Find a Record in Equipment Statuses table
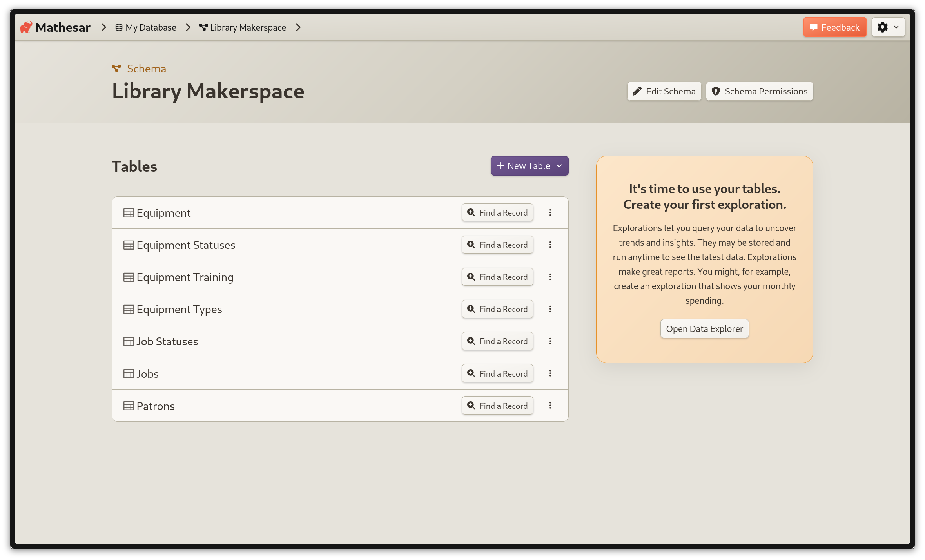 click(x=497, y=245)
